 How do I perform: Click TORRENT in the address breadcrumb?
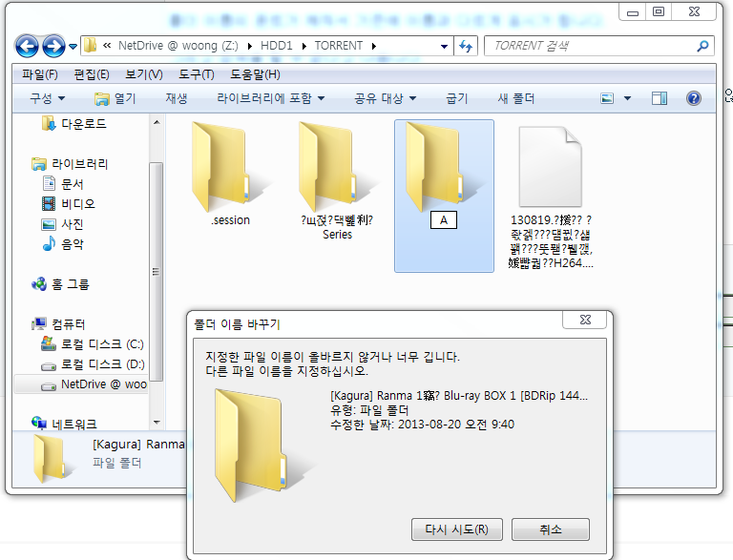coord(339,46)
